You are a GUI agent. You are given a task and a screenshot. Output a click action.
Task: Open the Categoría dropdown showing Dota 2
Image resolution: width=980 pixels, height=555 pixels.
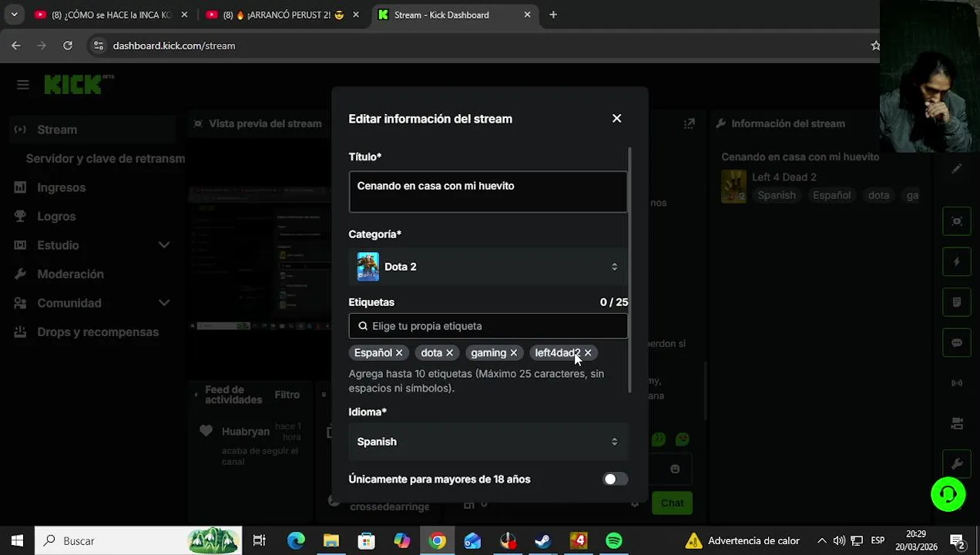click(488, 267)
